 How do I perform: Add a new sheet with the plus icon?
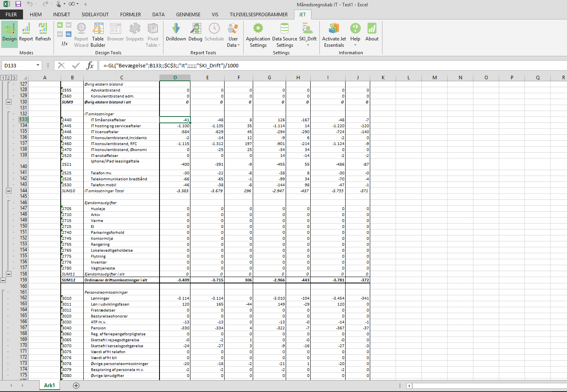point(76,385)
